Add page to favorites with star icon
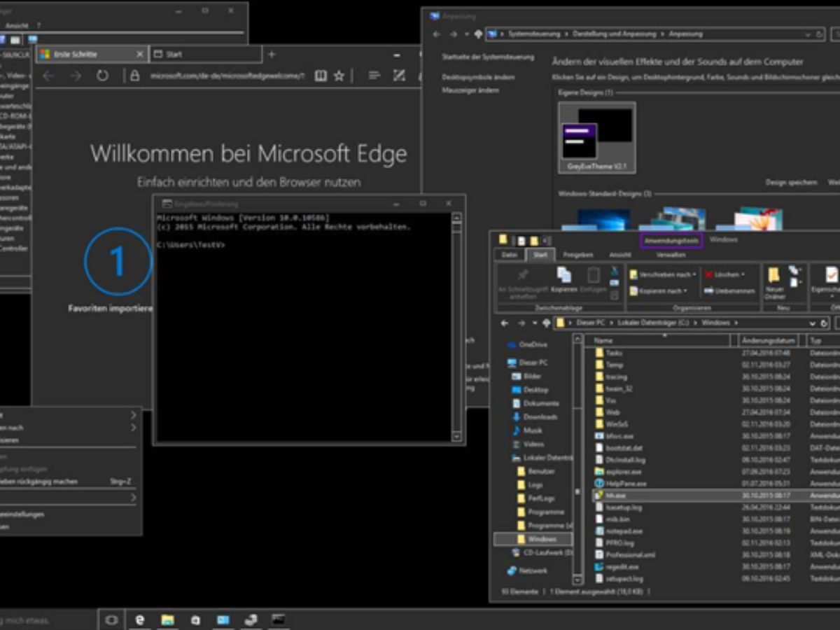840x630 pixels. (339, 76)
